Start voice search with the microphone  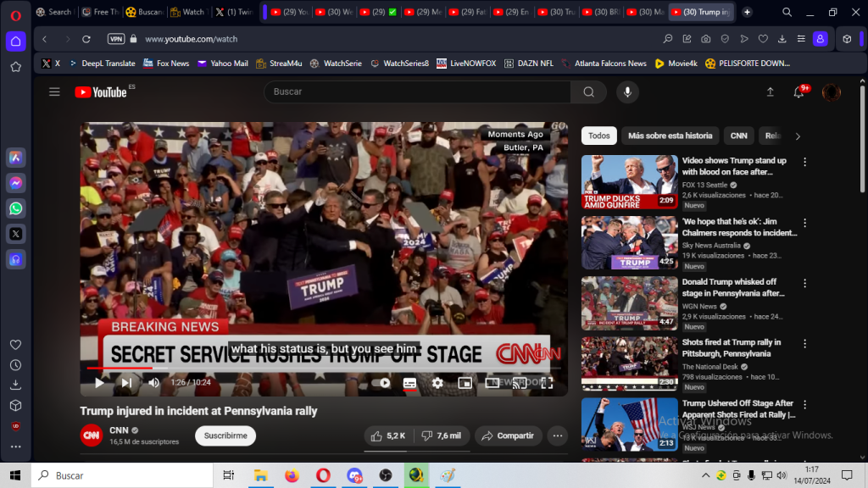pos(627,91)
